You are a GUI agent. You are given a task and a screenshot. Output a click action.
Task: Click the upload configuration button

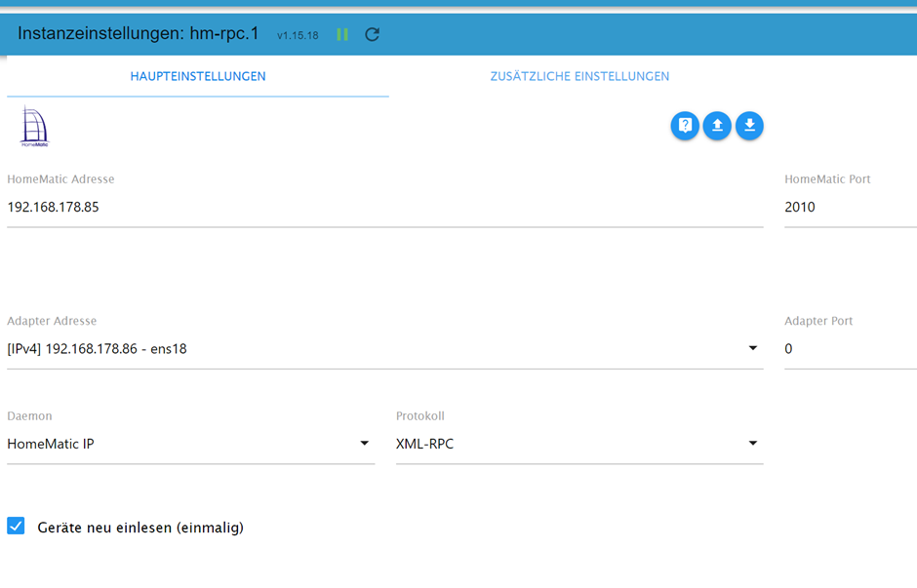pos(717,126)
